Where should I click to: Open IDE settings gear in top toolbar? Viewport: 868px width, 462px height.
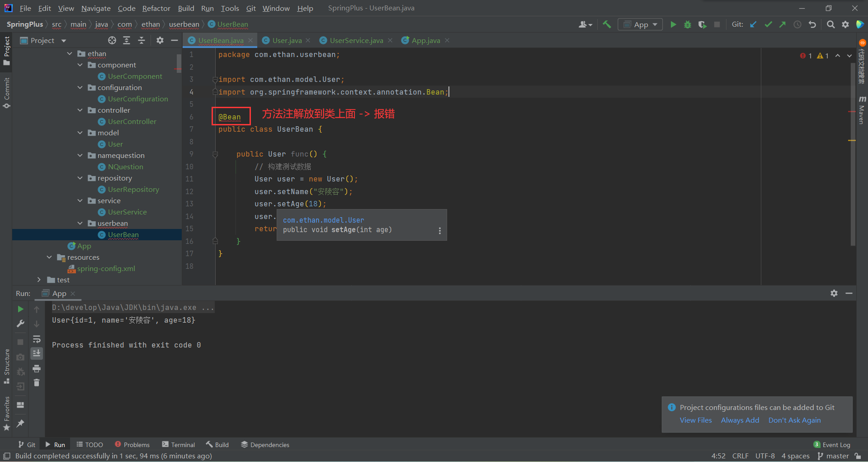pos(845,24)
